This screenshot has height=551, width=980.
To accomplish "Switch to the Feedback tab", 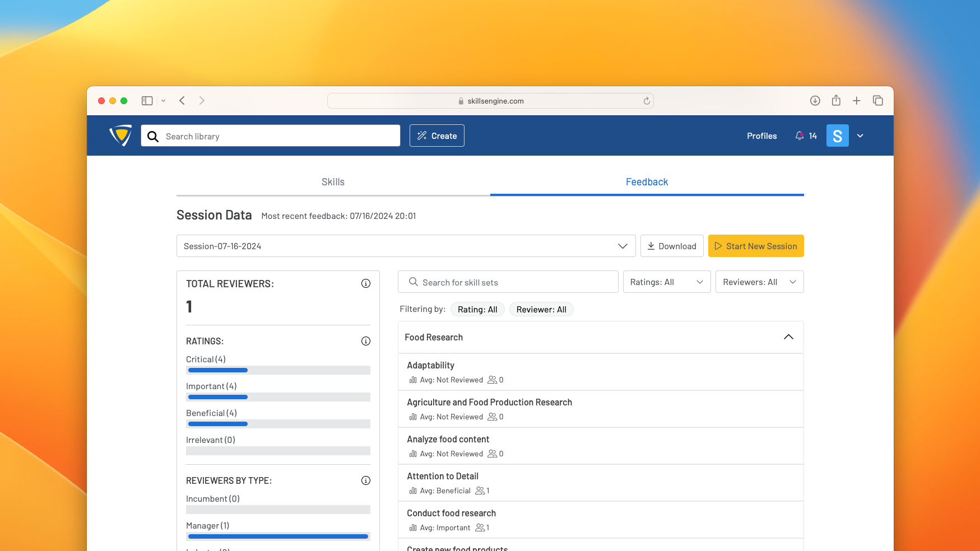I will point(647,182).
